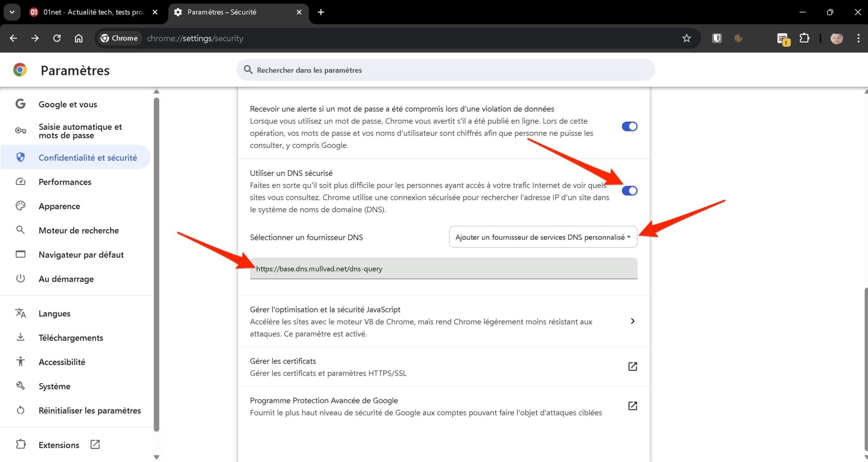Click the custom DNS URL input field

coord(443,269)
